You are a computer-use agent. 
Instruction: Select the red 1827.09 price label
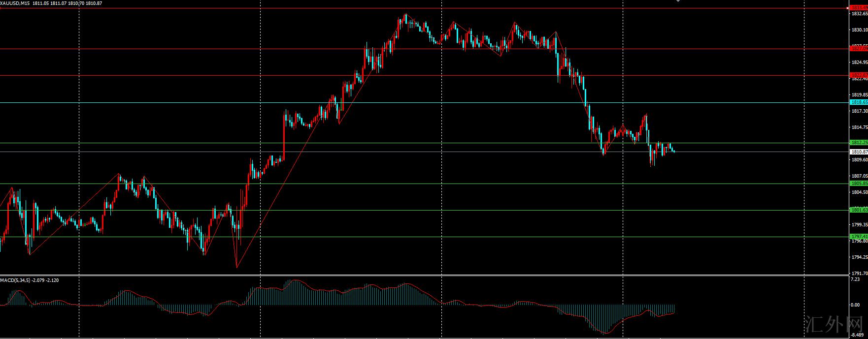(x=859, y=48)
